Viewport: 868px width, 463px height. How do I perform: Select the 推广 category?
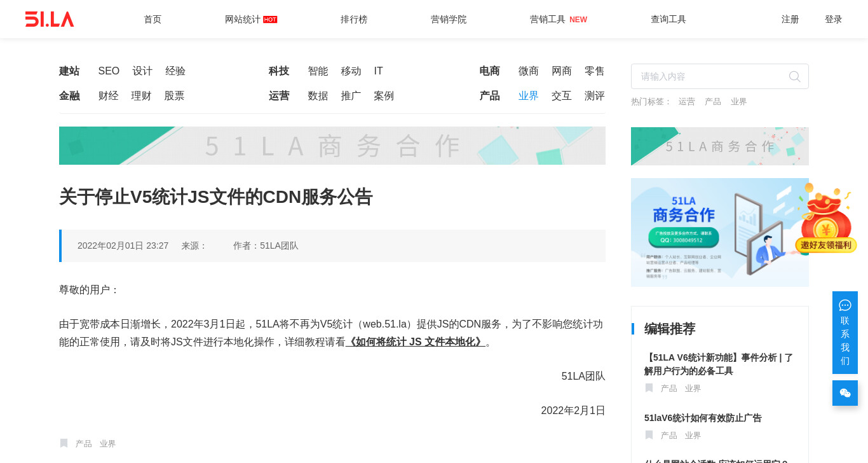tap(351, 96)
